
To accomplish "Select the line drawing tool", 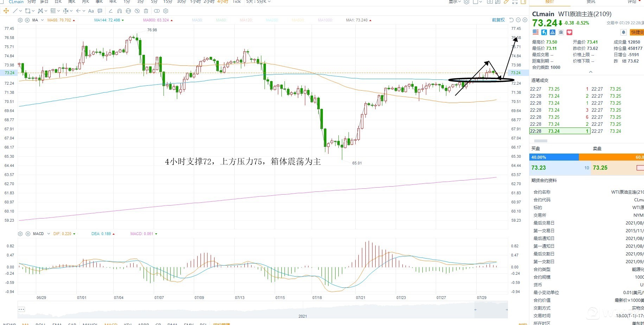I will (x=15, y=11).
